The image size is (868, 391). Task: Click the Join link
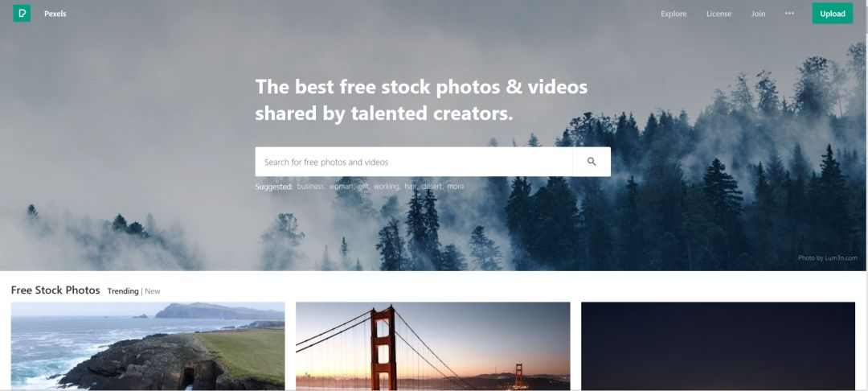(x=759, y=14)
